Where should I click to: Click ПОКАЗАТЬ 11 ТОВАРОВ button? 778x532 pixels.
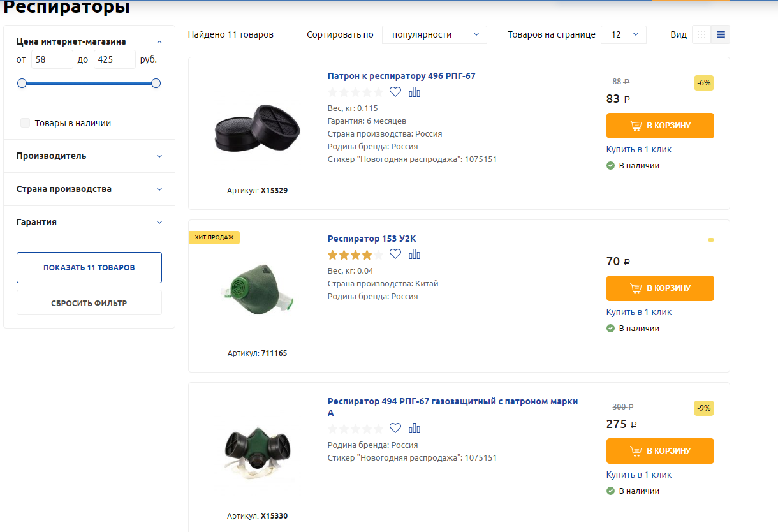tap(89, 267)
